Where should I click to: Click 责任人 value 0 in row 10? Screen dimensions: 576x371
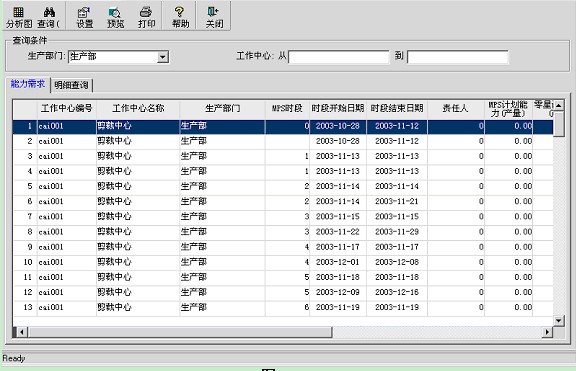coord(481,262)
